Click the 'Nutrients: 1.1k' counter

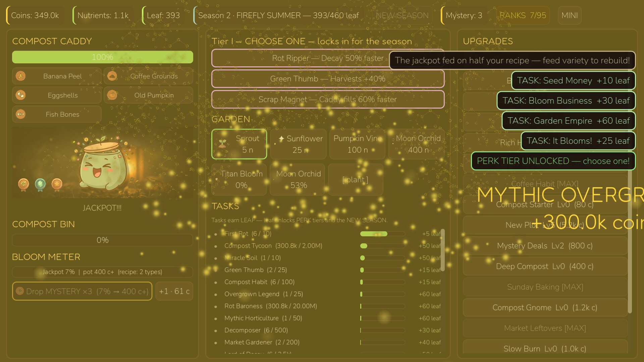click(x=103, y=15)
